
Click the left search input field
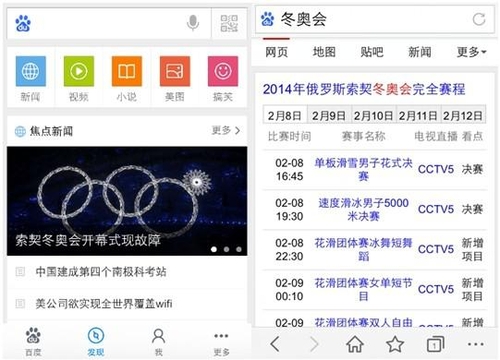(110, 23)
